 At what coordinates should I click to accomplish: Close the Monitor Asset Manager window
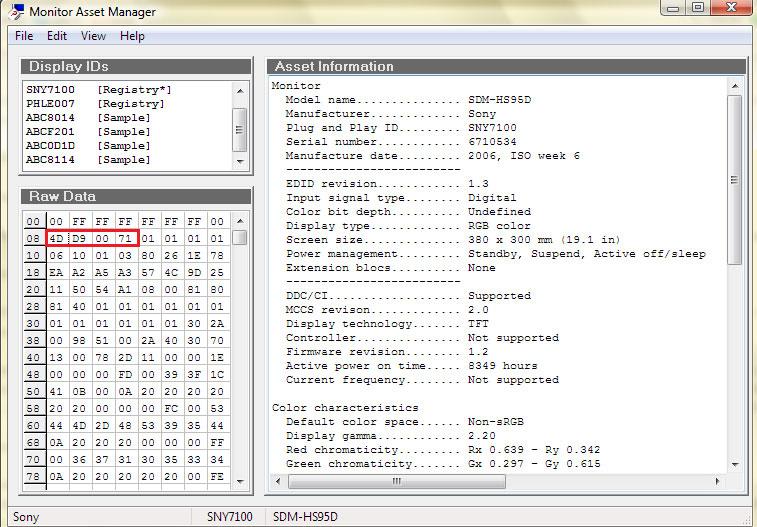click(731, 7)
